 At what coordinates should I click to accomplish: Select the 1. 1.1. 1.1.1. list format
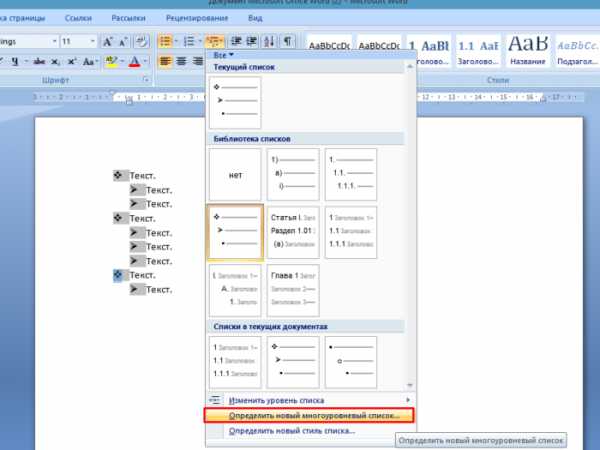[351, 174]
